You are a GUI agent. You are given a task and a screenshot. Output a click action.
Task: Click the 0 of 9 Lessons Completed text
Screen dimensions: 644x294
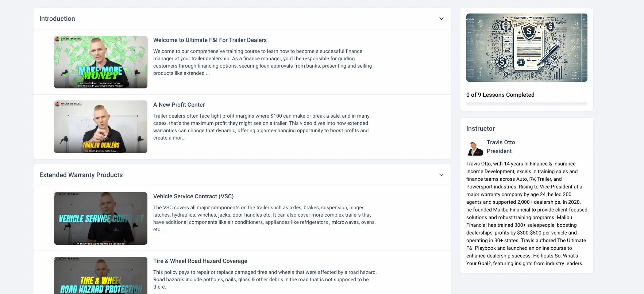500,95
